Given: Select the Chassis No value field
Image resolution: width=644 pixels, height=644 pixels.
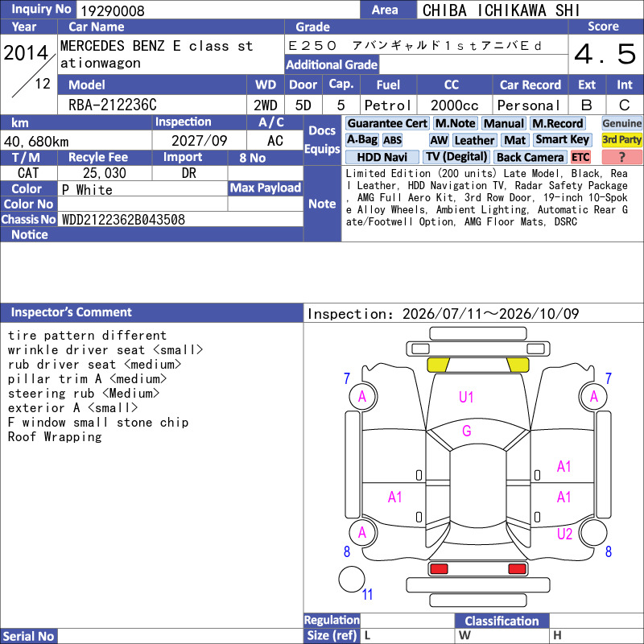Looking at the screenshot, I should coord(180,219).
